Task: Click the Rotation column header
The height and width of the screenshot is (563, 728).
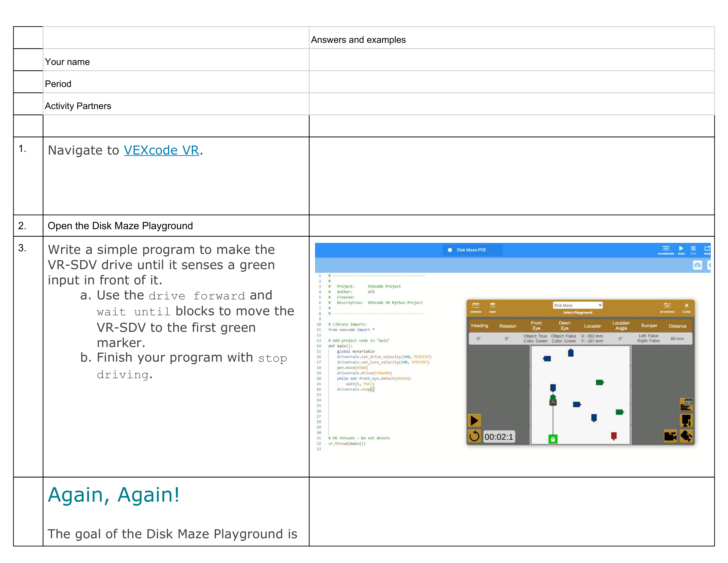Action: tap(508, 326)
